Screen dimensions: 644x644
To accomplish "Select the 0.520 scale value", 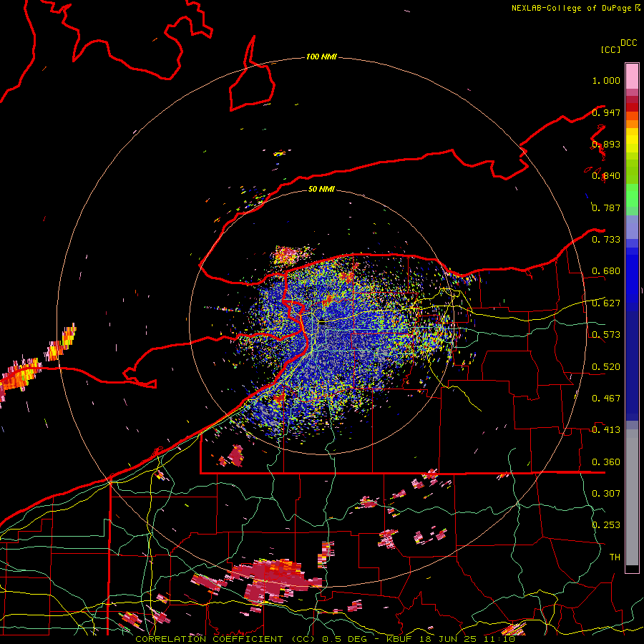I will [x=606, y=367].
